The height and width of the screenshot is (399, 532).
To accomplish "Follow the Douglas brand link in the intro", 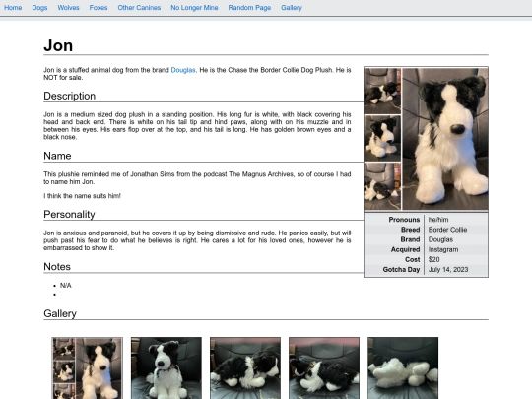I will click(183, 70).
